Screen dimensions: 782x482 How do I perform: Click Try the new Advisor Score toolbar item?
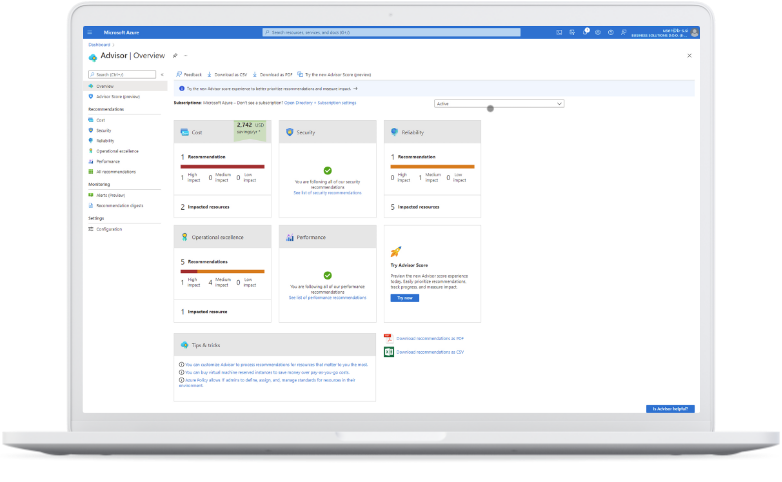click(334, 74)
